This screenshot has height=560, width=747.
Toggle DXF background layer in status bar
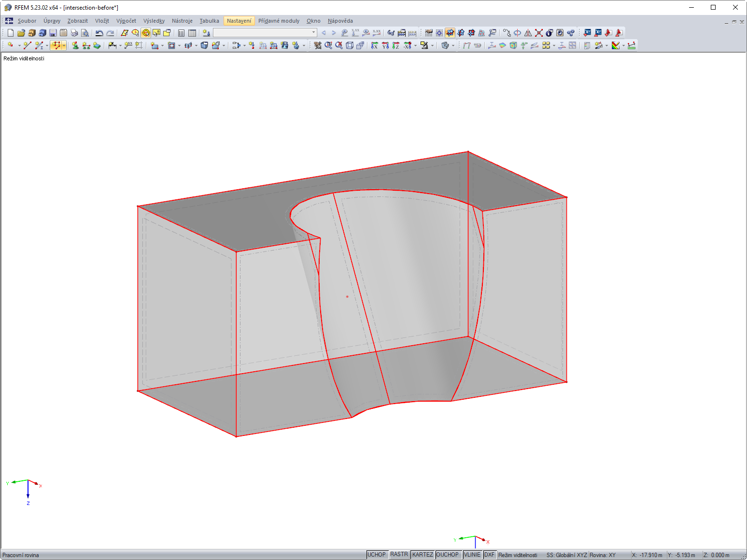tap(490, 555)
